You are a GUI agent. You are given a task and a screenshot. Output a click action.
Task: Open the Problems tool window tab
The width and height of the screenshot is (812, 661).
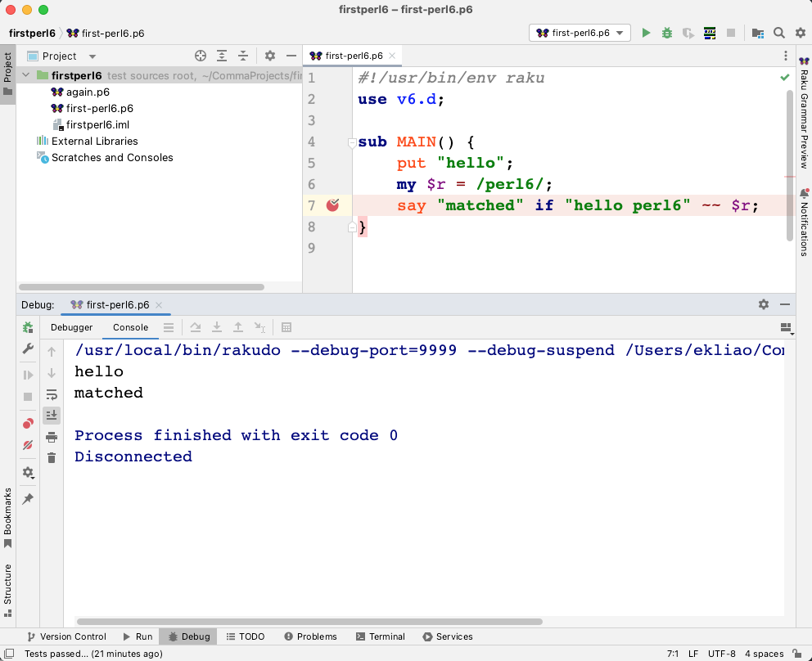click(x=311, y=636)
